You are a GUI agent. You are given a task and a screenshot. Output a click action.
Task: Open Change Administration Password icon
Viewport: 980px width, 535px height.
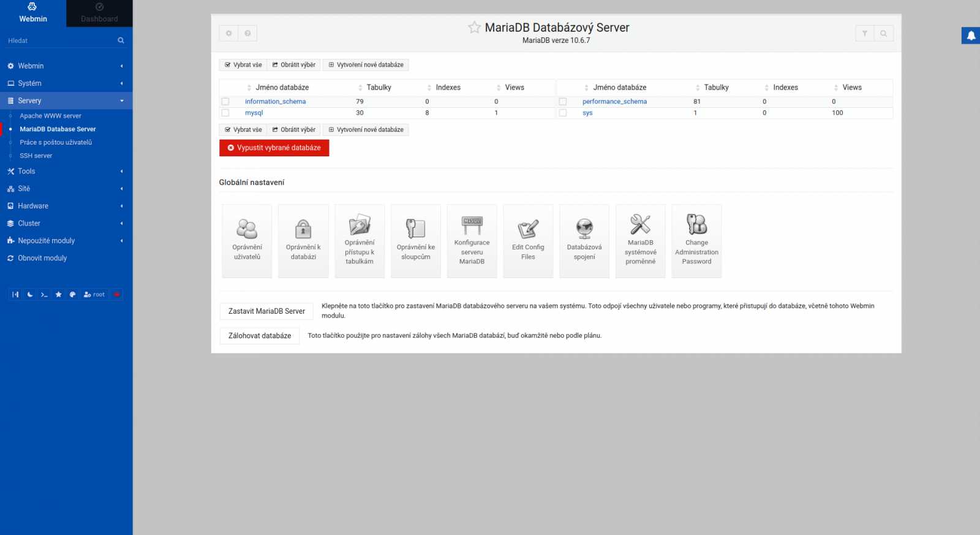coord(697,241)
